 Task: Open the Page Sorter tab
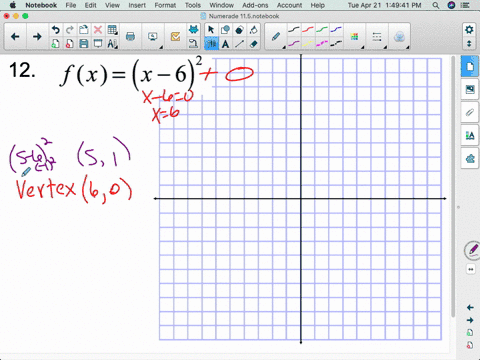click(x=470, y=67)
